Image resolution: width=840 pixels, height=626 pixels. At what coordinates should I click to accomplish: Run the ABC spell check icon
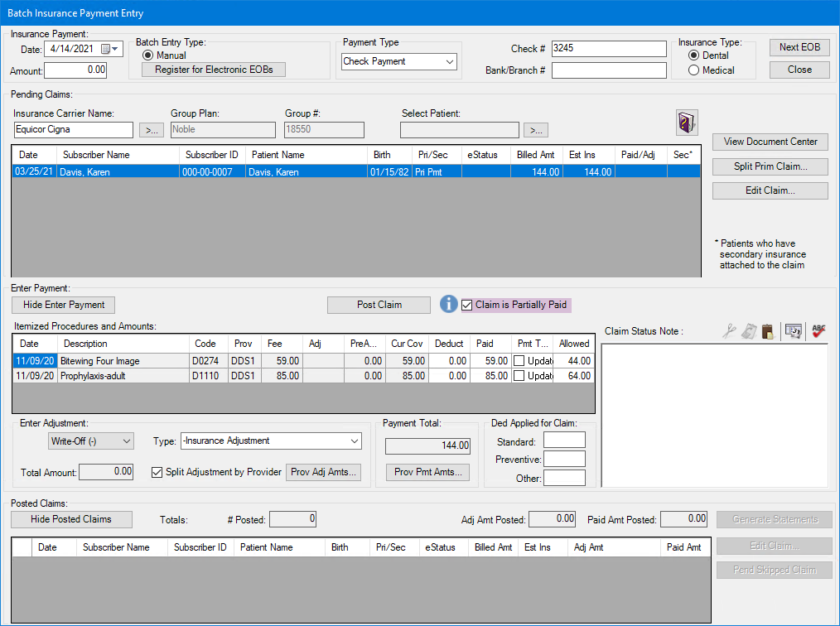point(819,331)
